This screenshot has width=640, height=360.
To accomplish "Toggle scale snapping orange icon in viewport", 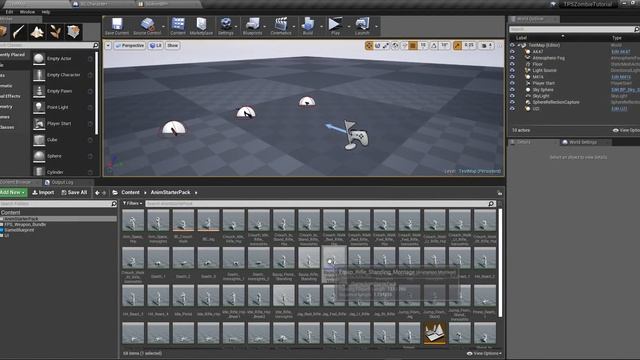I will [x=457, y=46].
